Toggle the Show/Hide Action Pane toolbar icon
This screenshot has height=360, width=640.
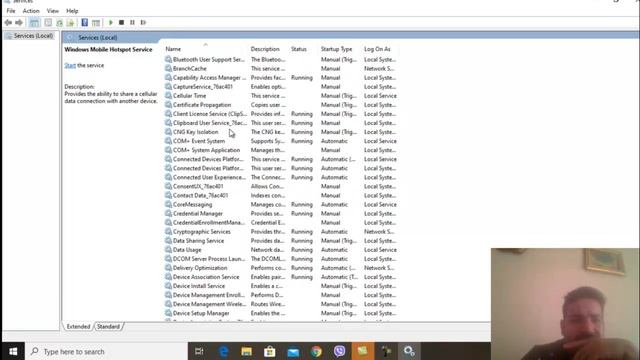pyautogui.click(x=96, y=22)
